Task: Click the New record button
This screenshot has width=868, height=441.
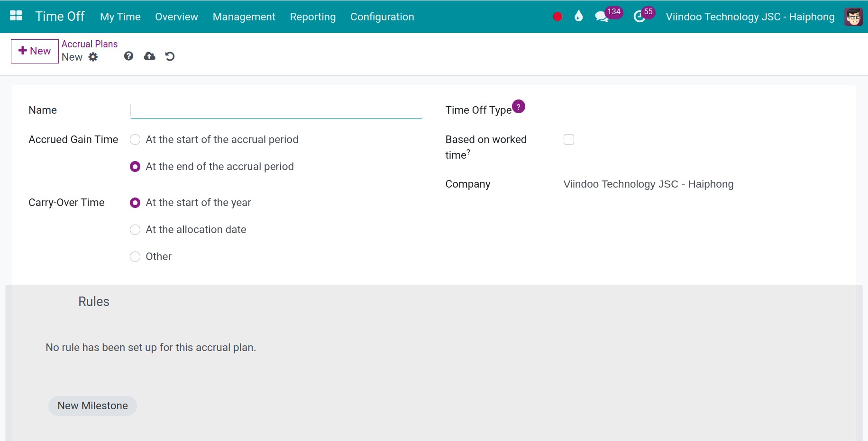Action: (35, 51)
